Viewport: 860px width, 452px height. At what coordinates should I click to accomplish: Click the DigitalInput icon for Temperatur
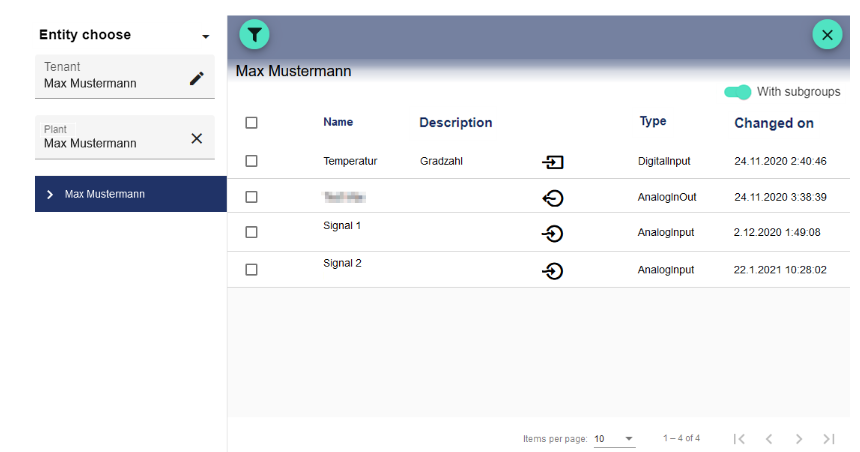(552, 161)
